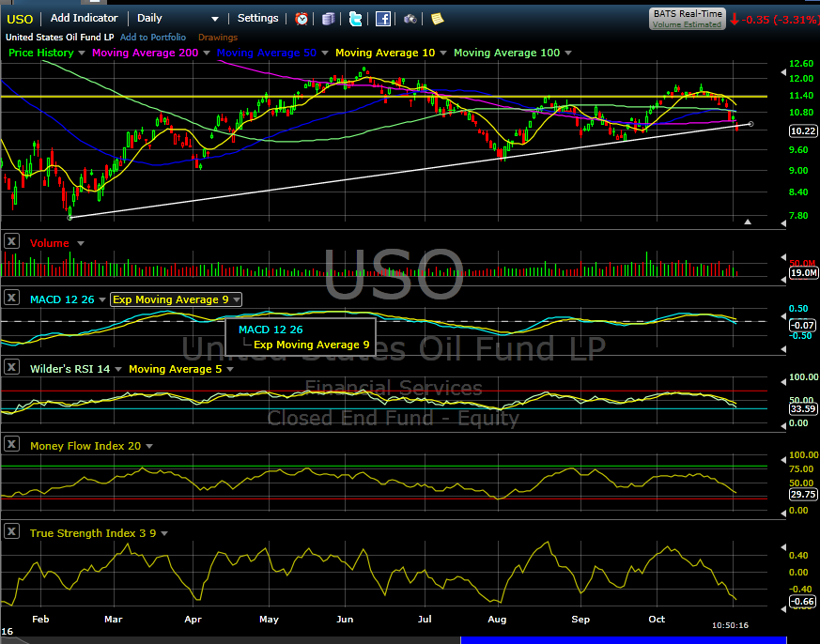
Task: Click the stacked pages icon in toolbar
Action: (328, 18)
